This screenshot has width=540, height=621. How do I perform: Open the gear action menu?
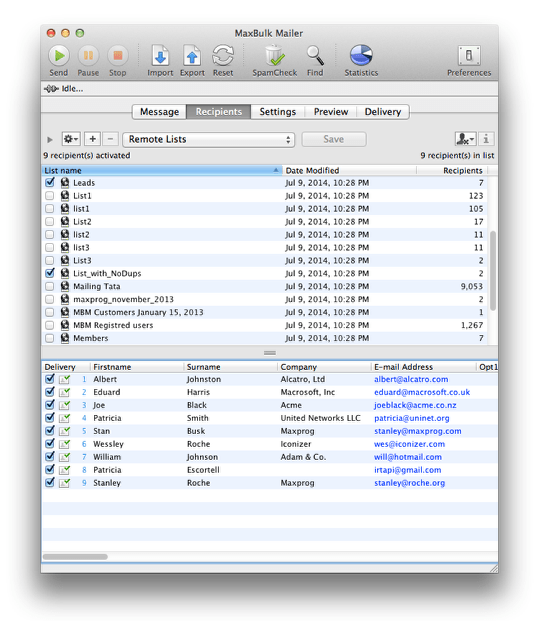[71, 139]
